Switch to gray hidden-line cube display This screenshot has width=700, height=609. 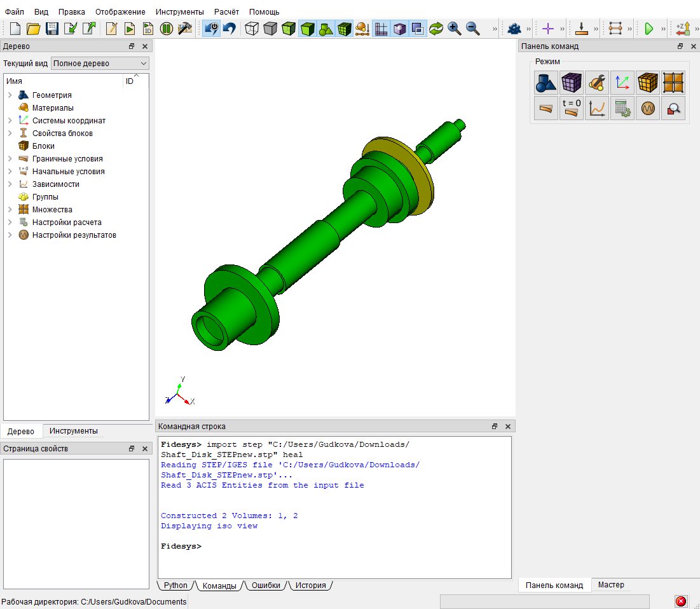click(270, 29)
